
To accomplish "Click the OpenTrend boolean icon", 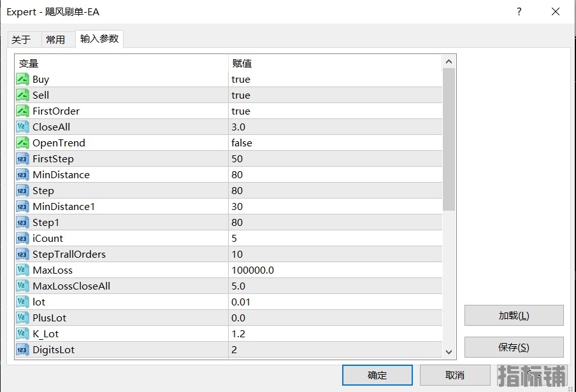I will [22, 143].
